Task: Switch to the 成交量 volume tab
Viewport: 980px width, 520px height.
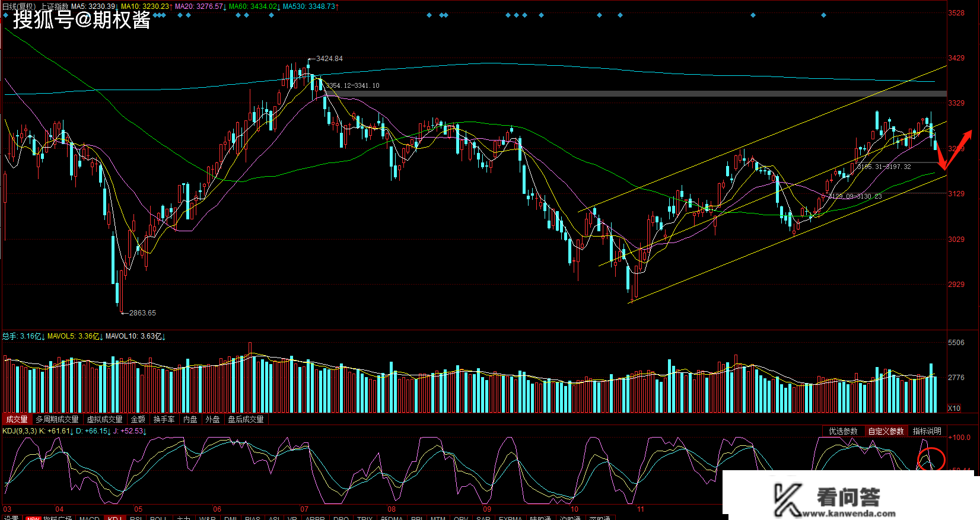Action: tap(17, 419)
